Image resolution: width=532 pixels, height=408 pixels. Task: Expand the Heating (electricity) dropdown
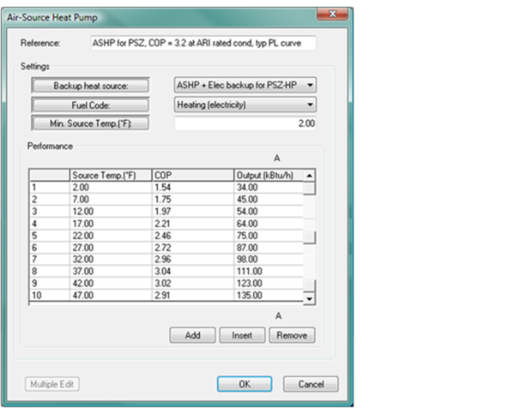tap(245, 105)
